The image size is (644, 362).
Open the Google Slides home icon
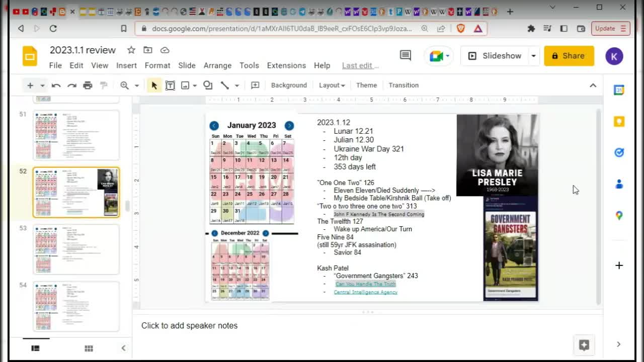click(30, 56)
